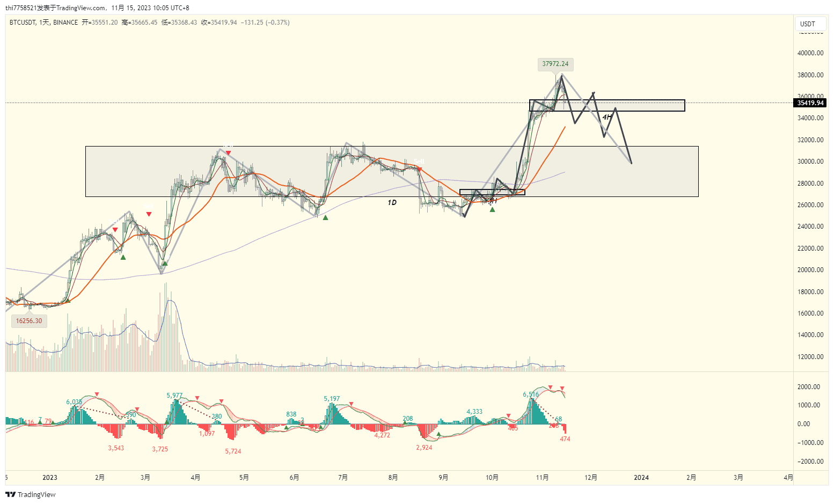Click the 18000.00 price axis label
The image size is (834, 504).
coord(810,292)
